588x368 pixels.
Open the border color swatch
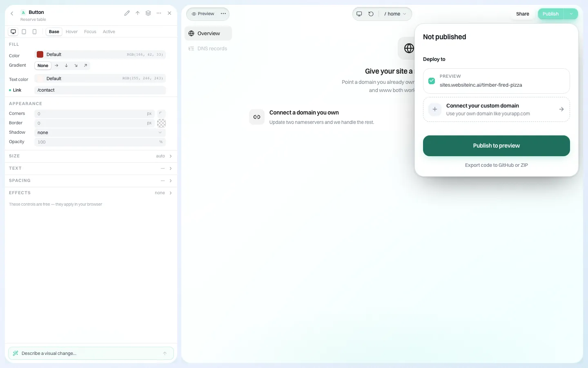[x=161, y=123]
